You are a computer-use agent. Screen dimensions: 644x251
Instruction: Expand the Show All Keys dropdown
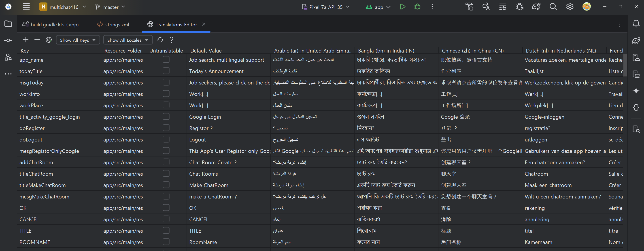pyautogui.click(x=78, y=40)
